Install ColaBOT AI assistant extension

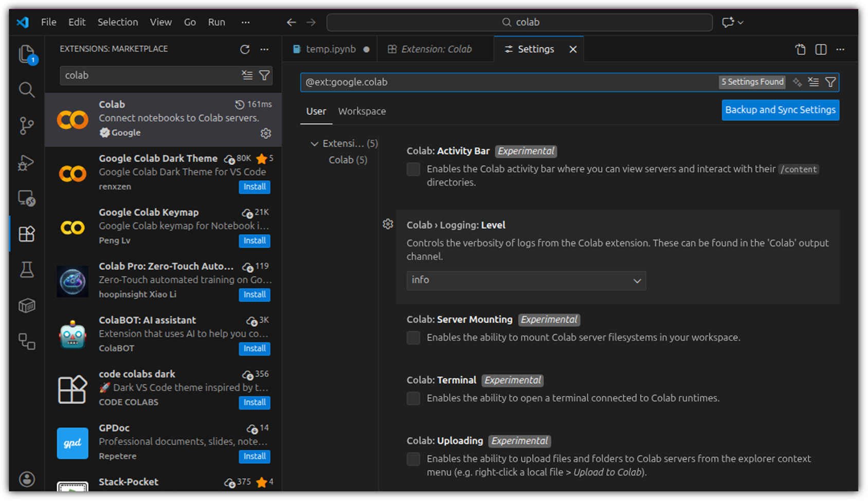pyautogui.click(x=255, y=349)
